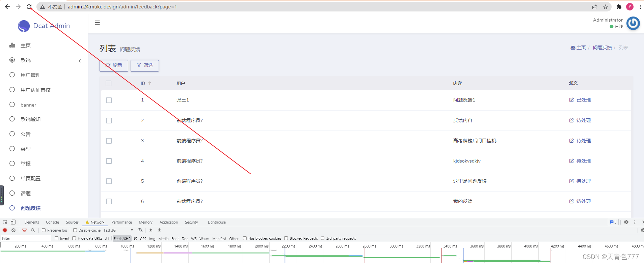Toggle sidebar with hamburger menu icon
Image resolution: width=644 pixels, height=263 pixels.
[x=97, y=23]
